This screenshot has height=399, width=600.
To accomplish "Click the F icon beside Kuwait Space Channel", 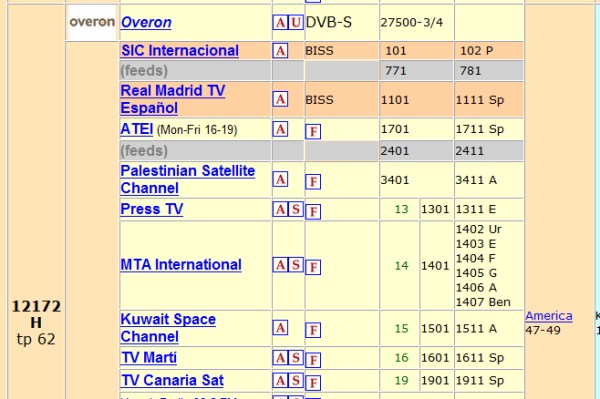I will click(313, 330).
